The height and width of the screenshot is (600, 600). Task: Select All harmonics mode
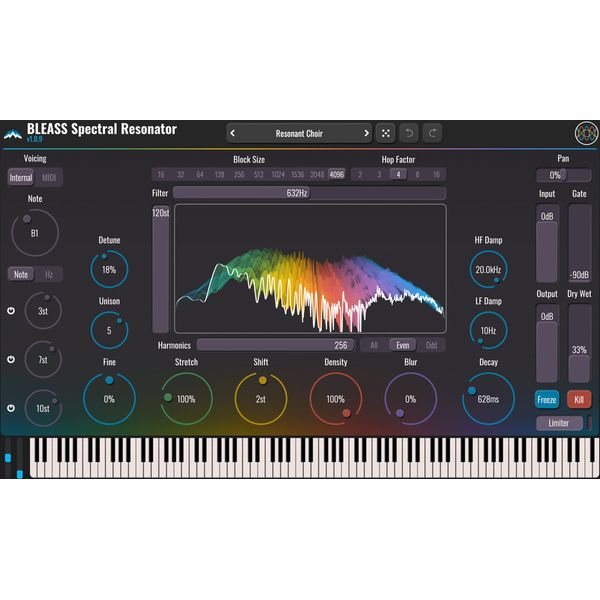(x=374, y=345)
